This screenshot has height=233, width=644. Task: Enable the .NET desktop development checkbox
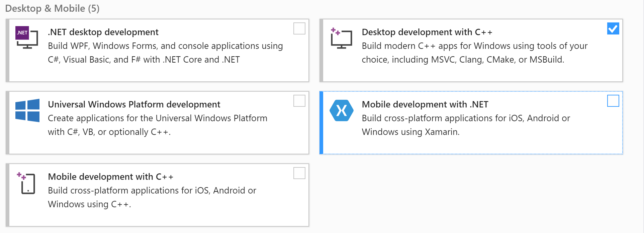[299, 29]
